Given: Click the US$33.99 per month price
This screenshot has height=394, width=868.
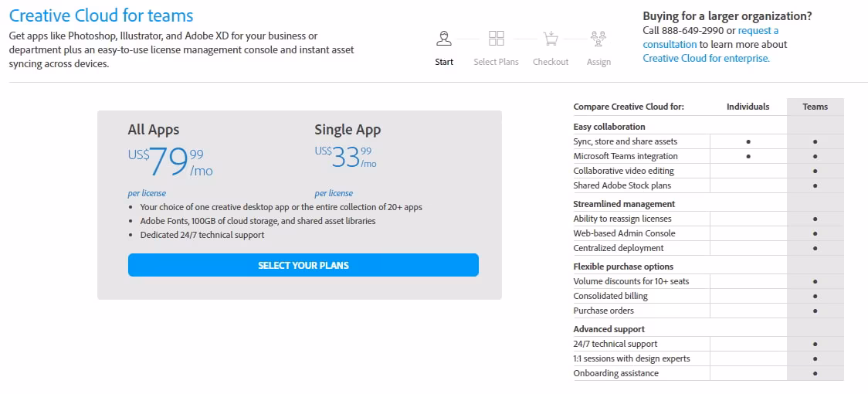Looking at the screenshot, I should point(346,158).
